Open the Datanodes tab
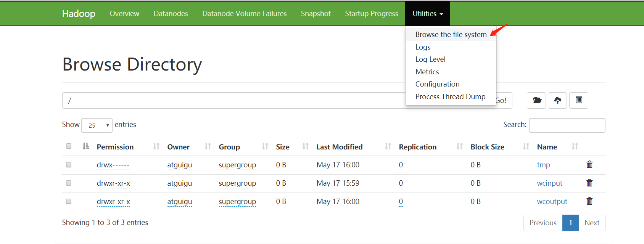The width and height of the screenshot is (644, 244). pos(171,14)
